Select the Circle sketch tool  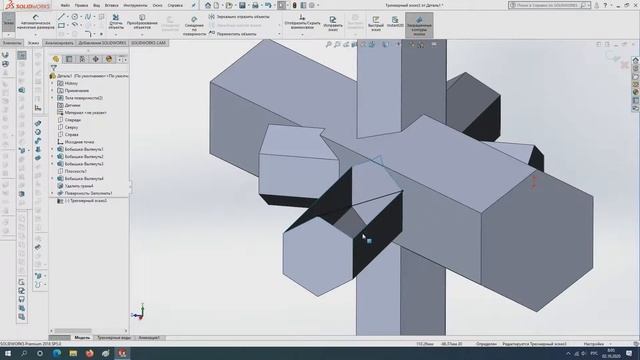[75, 17]
